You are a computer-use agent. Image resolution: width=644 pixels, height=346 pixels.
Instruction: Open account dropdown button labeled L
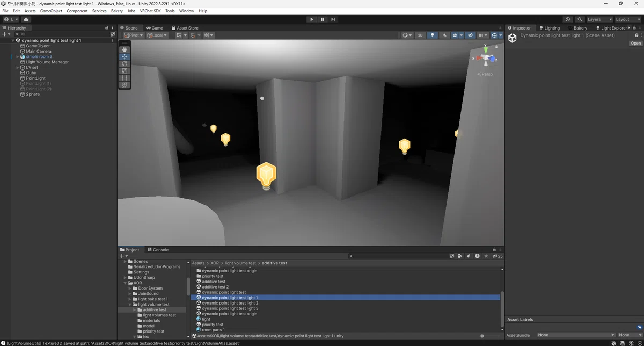[11, 19]
